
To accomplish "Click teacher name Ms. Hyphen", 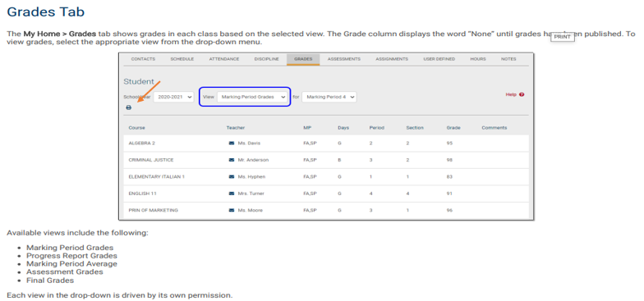I will [x=251, y=177].
